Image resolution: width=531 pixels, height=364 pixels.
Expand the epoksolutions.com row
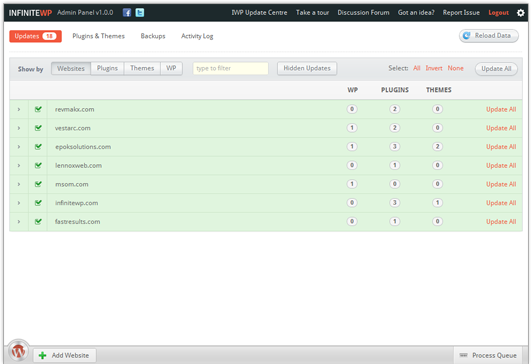tap(19, 147)
